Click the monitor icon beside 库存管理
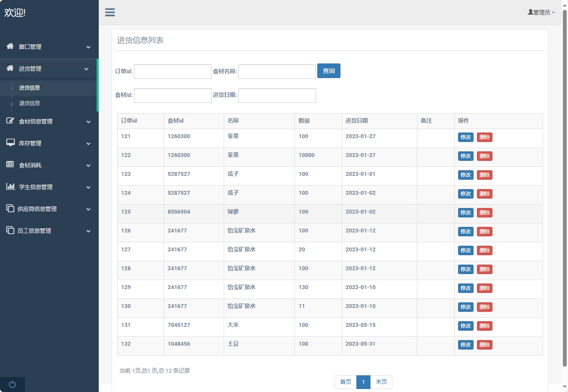The image size is (568, 392). tap(10, 143)
